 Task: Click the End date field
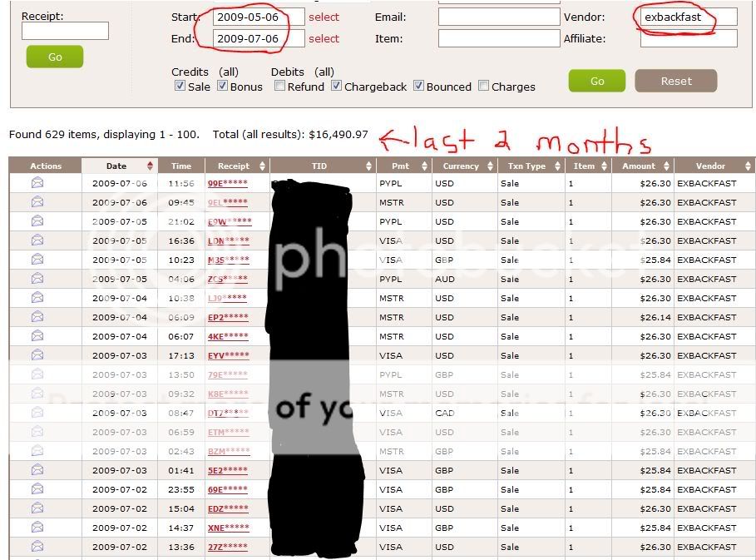tap(259, 38)
